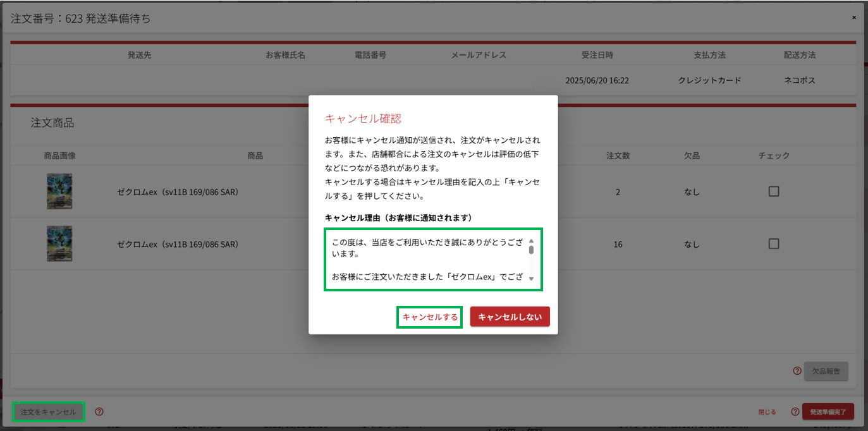Viewport: 868px width, 431px height.
Task: Open the second ゼクロムex product thumbnail
Action: point(59,244)
